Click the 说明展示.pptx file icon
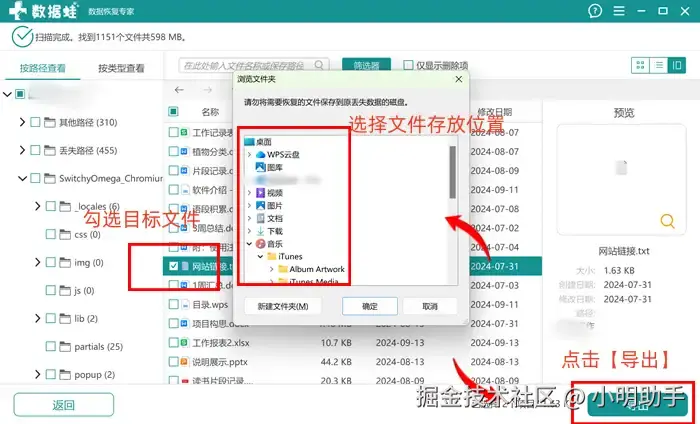Screen dimensions: 700x424 pos(184,362)
